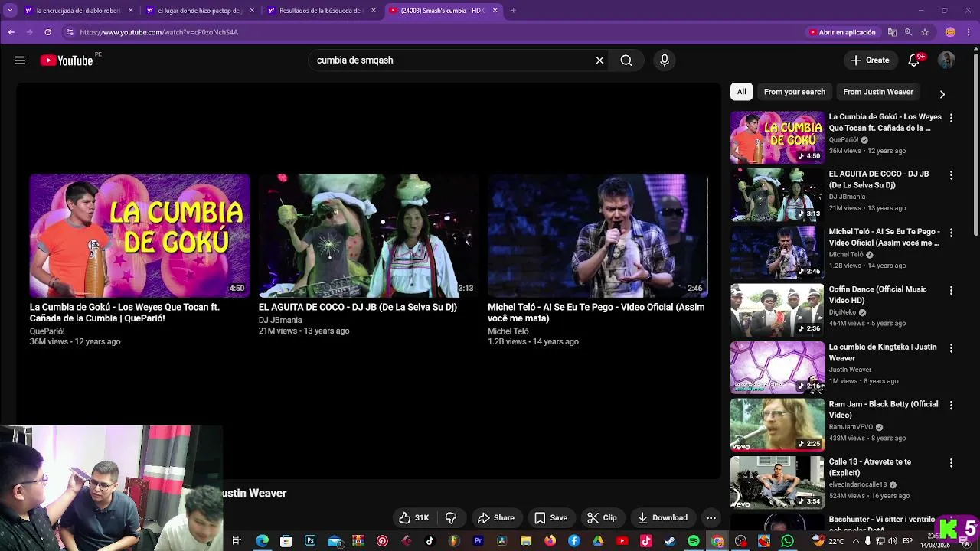This screenshot has width=980, height=551.
Task: Go to QueParió! channel under endscreen video
Action: click(47, 331)
